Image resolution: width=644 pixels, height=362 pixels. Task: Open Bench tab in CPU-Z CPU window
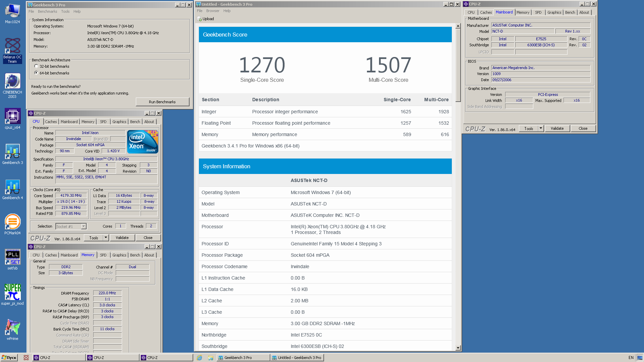135,122
